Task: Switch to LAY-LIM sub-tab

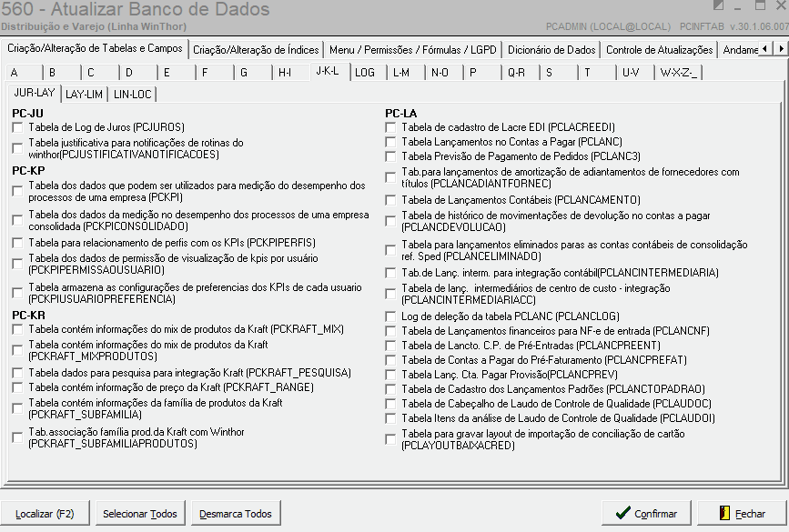Action: pyautogui.click(x=84, y=94)
